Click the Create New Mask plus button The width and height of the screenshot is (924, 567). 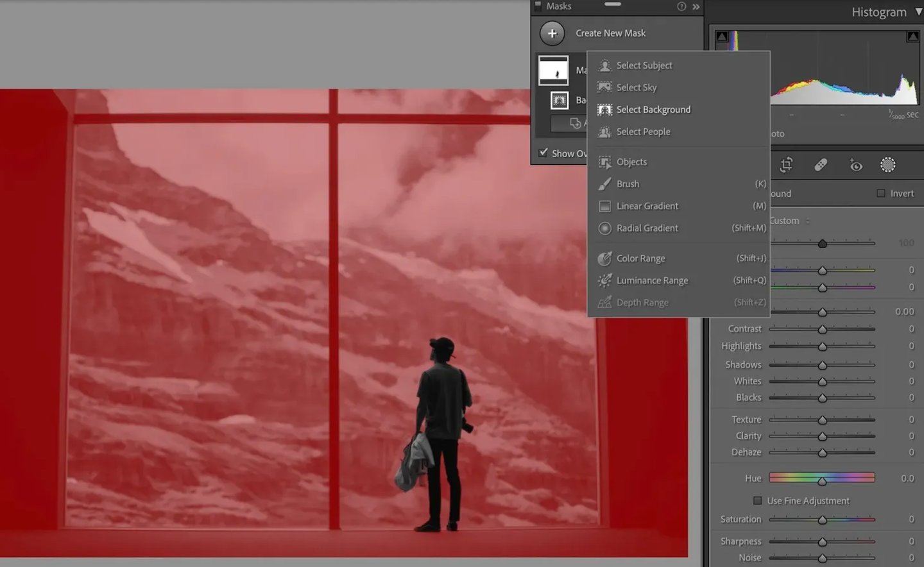(x=552, y=33)
